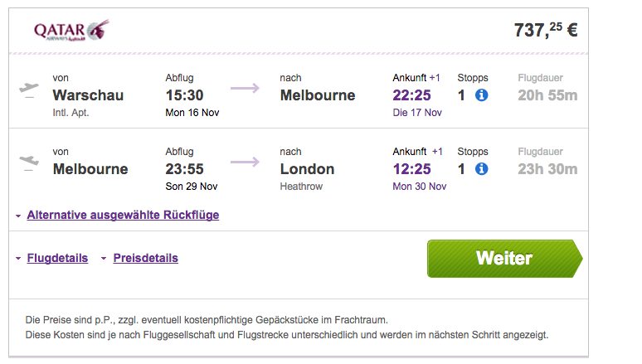Click the 23:55 departure time

tap(184, 169)
